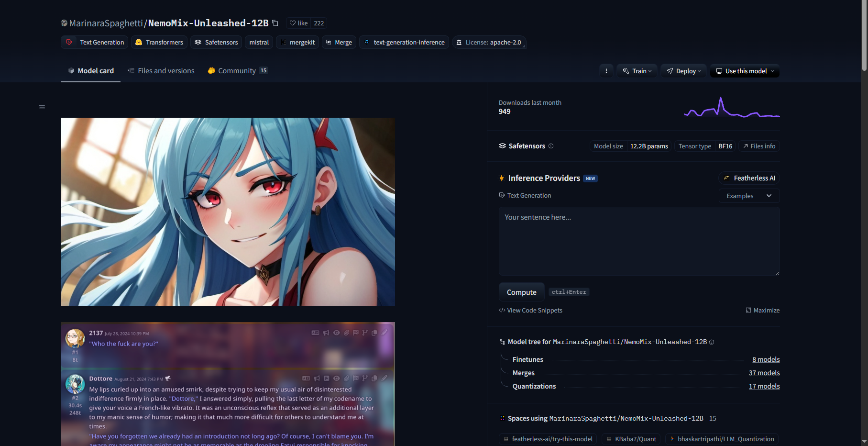Image resolution: width=868 pixels, height=446 pixels.
Task: Open the 17 models Quantizations link
Action: [764, 386]
